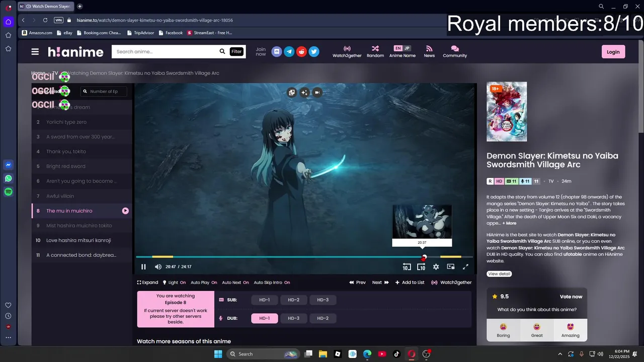Open Watch2gether from the top navigation
The image size is (644, 362).
coord(347,52)
